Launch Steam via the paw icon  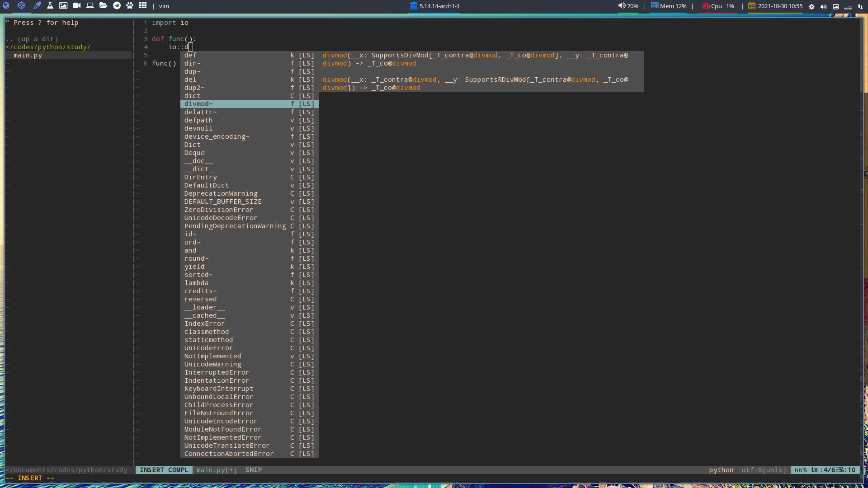[130, 6]
